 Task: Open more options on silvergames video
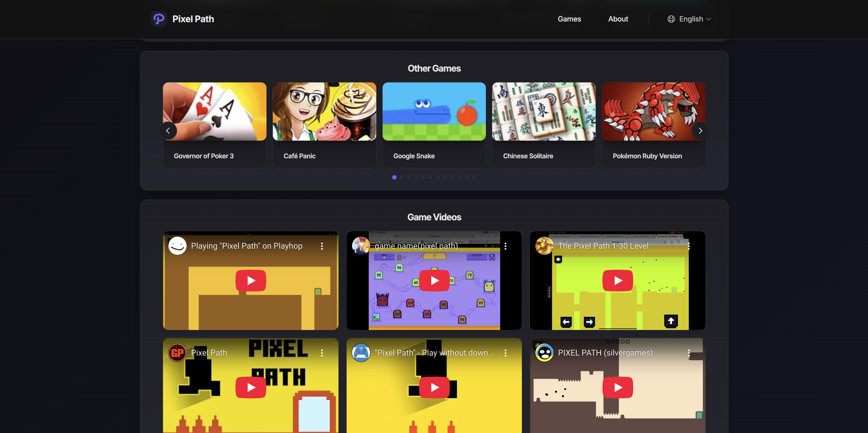point(689,353)
